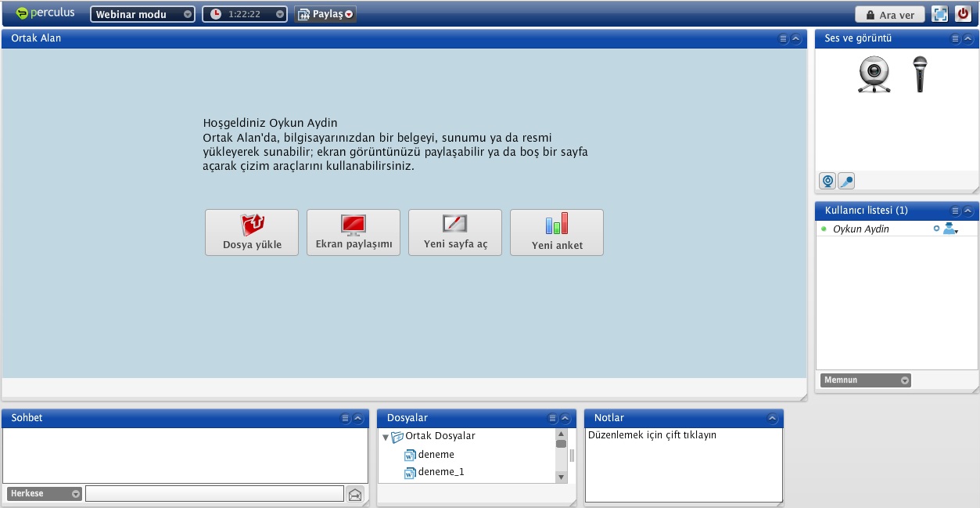Image resolution: width=980 pixels, height=508 pixels.
Task: Open the Memnun status dropdown
Action: [866, 380]
